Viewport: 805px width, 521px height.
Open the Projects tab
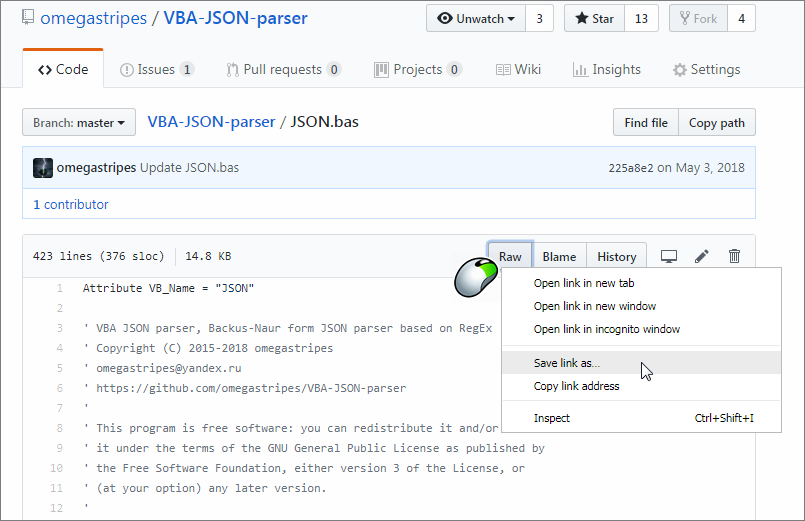point(418,69)
